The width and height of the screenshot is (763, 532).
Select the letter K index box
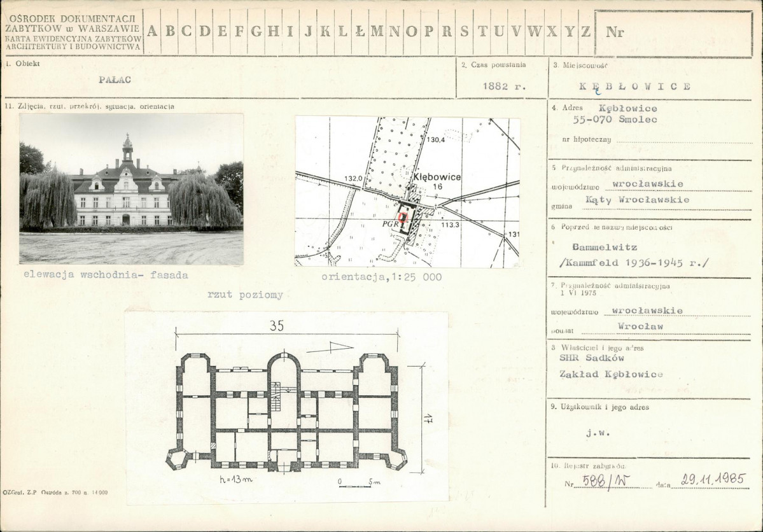click(326, 32)
